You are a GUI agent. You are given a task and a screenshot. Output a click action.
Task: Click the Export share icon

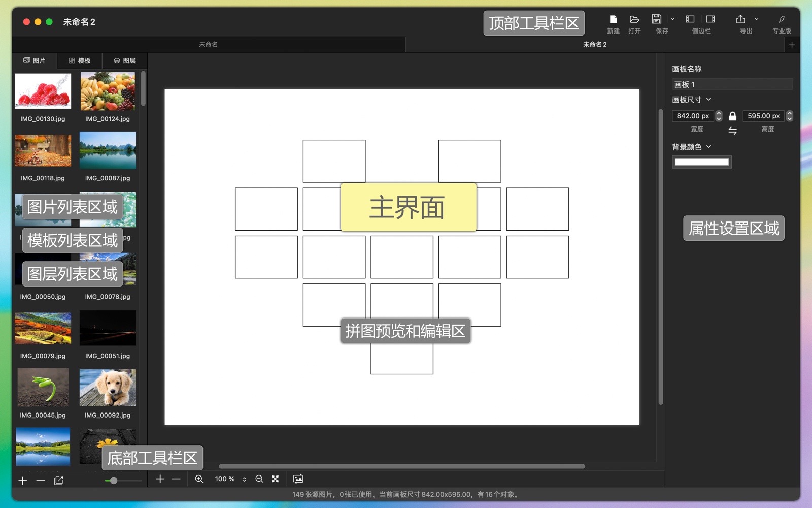(x=740, y=19)
